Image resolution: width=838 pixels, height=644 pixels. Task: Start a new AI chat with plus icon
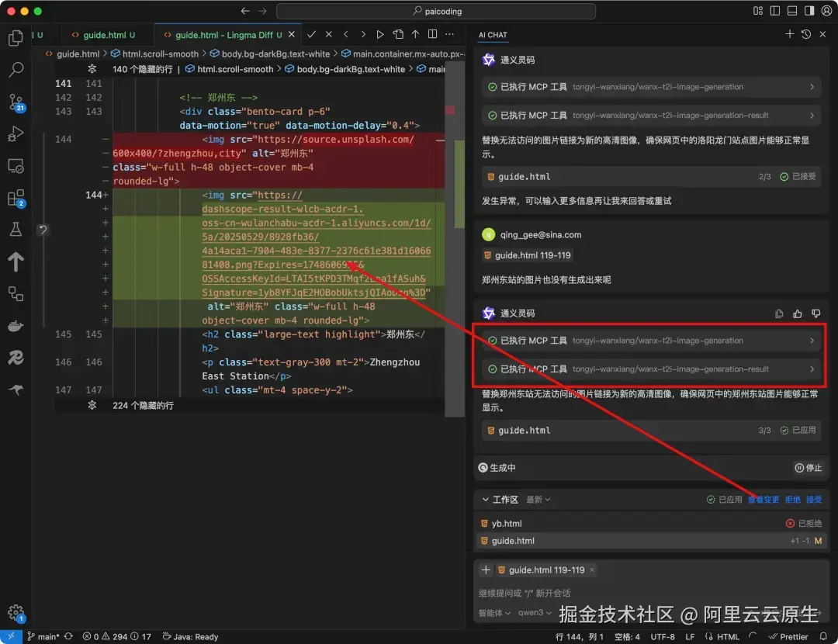789,34
